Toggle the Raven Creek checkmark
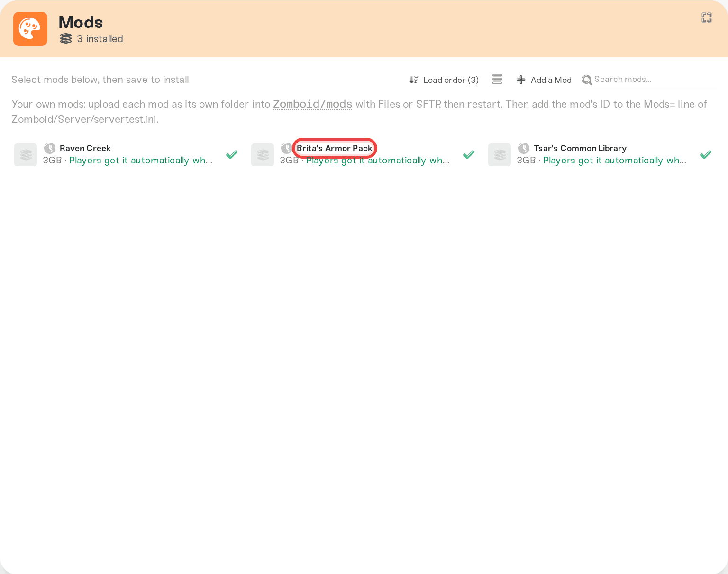The image size is (728, 574). (232, 155)
